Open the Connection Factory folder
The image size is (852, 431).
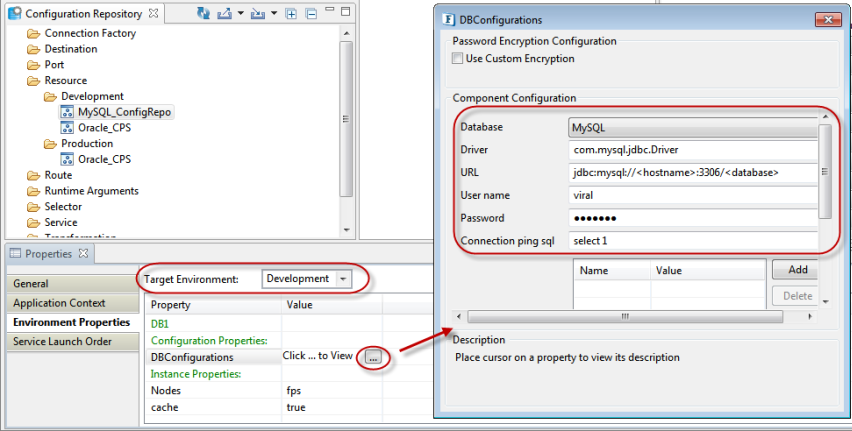click(90, 33)
